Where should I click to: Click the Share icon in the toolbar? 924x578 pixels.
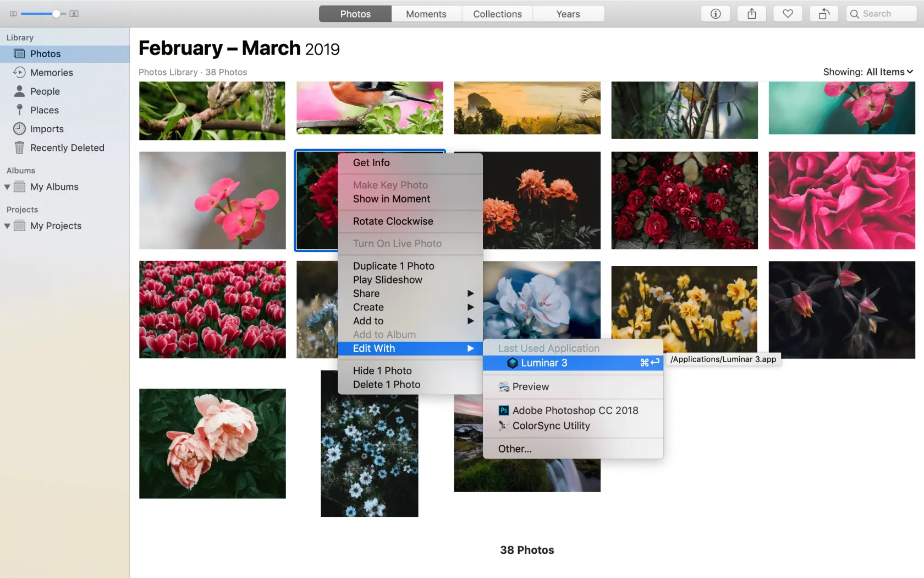[x=751, y=13]
